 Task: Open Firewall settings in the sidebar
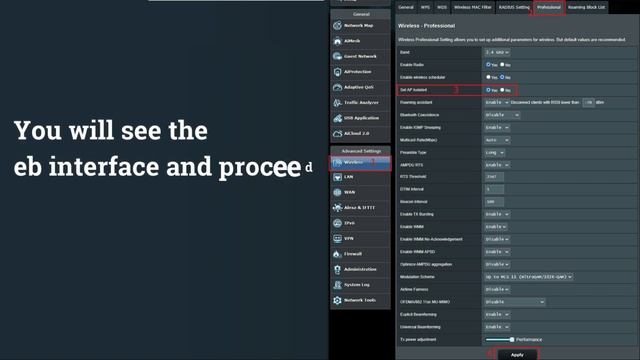360,254
